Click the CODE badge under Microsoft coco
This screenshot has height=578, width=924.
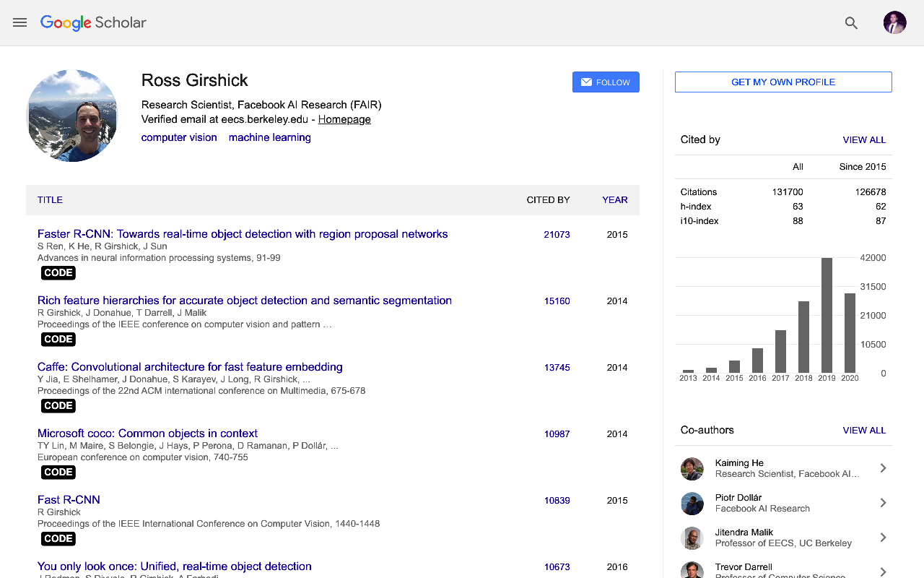[58, 473]
